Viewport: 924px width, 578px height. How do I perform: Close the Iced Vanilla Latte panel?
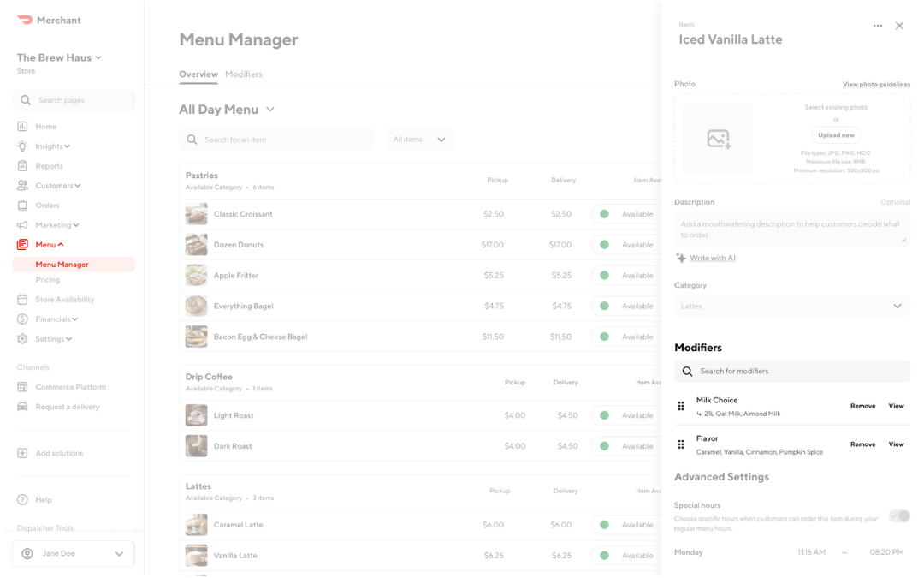click(899, 26)
